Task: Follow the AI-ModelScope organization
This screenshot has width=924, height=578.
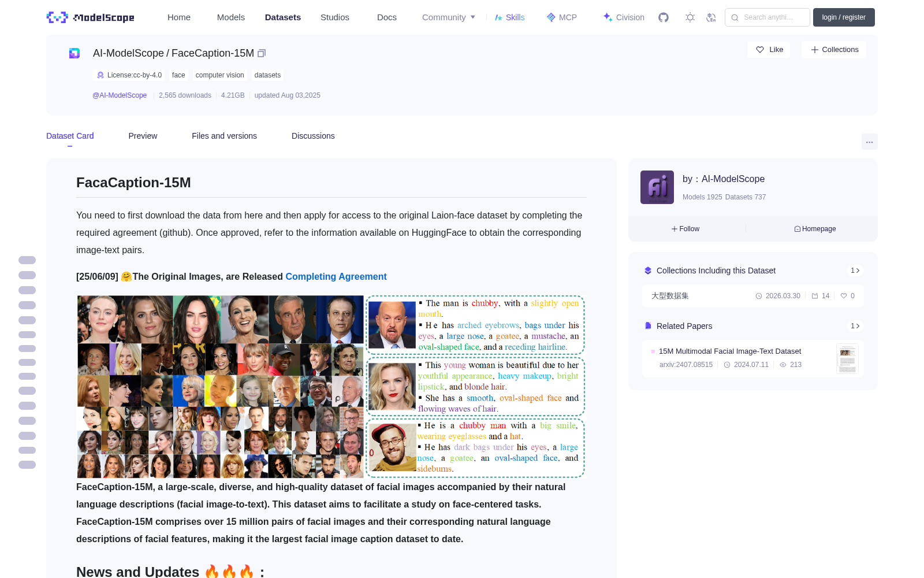Action: tap(685, 229)
